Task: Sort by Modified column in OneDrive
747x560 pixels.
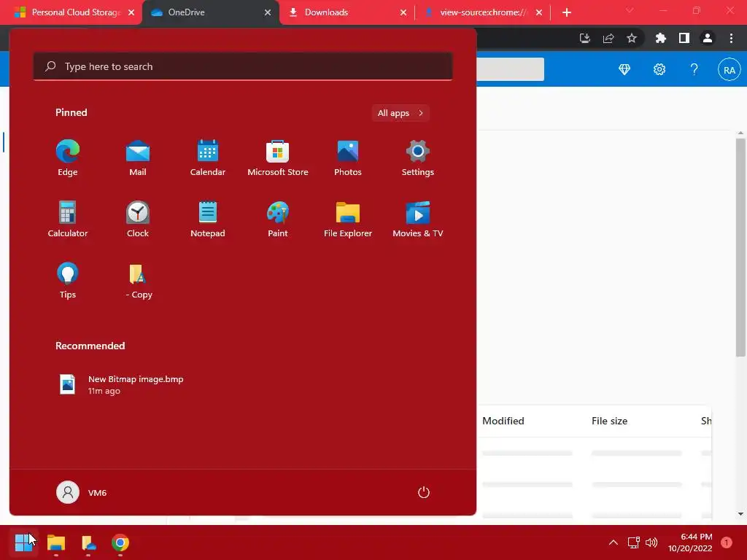Action: click(x=503, y=421)
